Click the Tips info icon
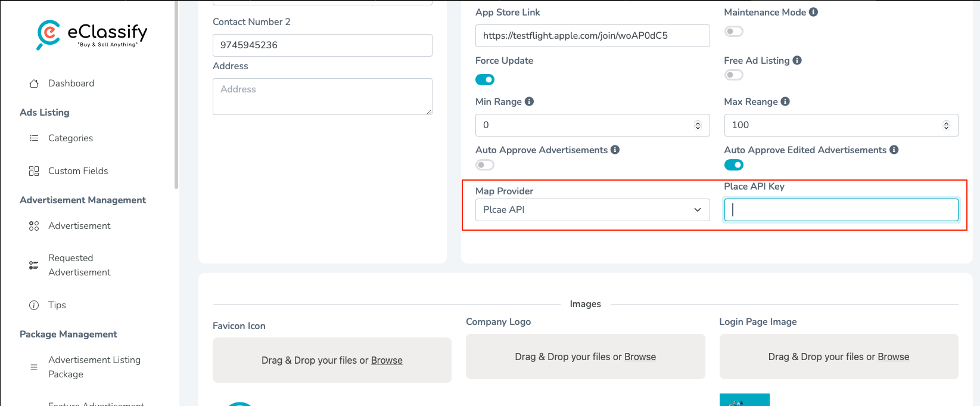Viewport: 980px width, 406px height. [34, 305]
